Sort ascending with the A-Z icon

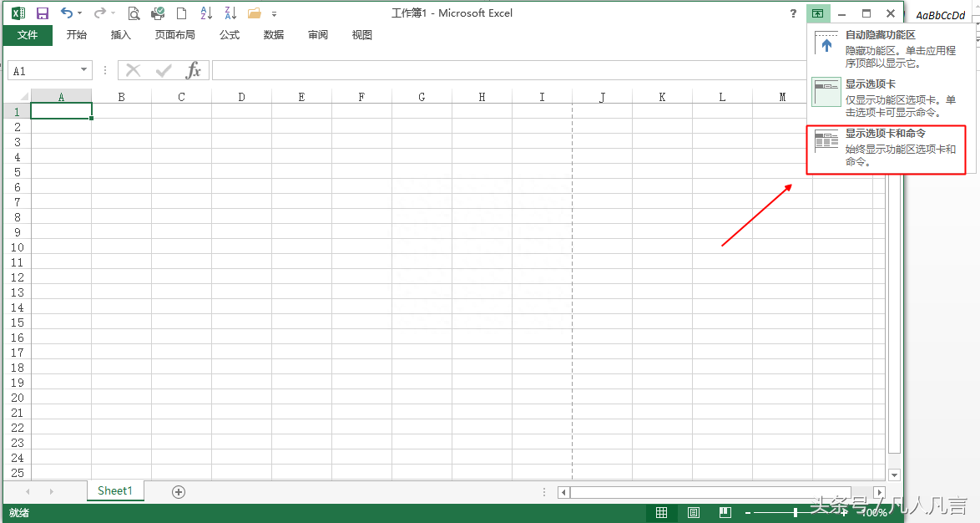(x=205, y=13)
